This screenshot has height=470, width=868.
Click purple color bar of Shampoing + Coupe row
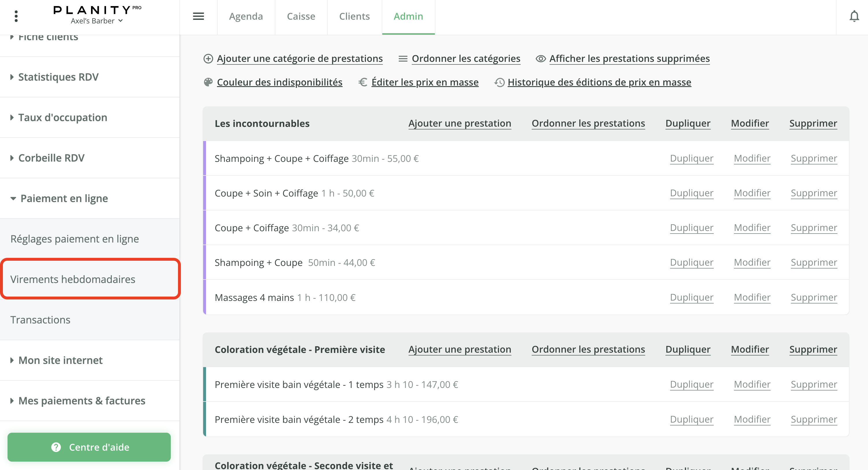coord(205,262)
